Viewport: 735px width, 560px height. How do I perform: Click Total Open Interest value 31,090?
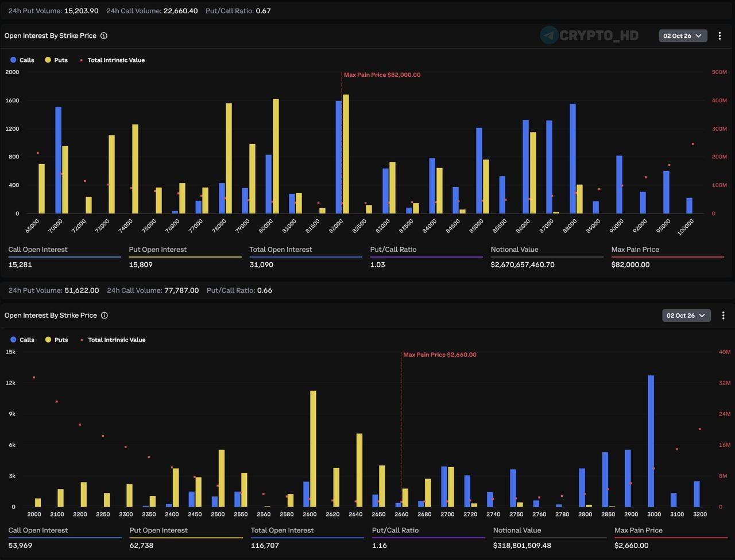(261, 265)
